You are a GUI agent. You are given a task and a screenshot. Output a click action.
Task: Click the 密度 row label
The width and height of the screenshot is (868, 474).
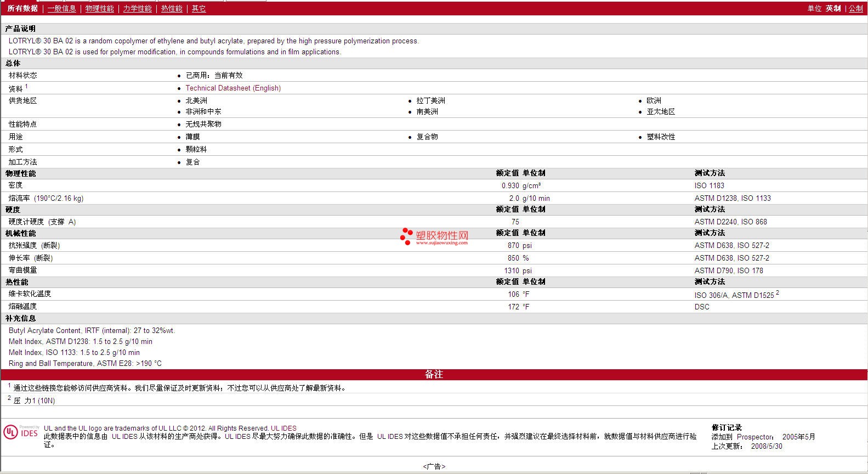[16, 185]
